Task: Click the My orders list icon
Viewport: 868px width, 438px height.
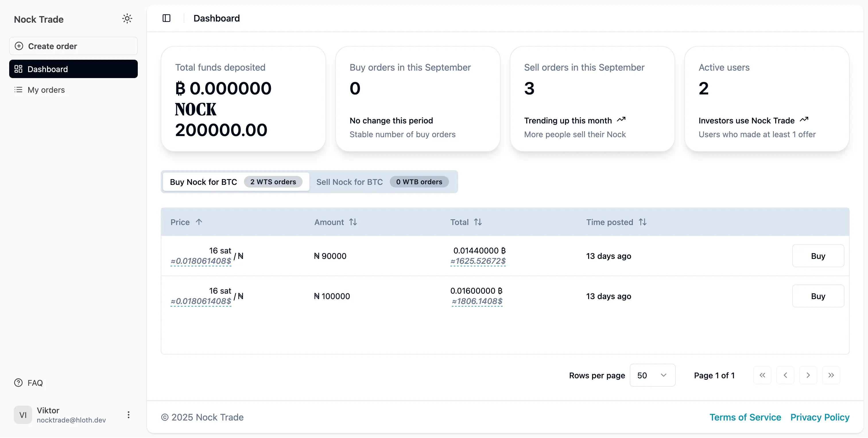Action: tap(19, 90)
